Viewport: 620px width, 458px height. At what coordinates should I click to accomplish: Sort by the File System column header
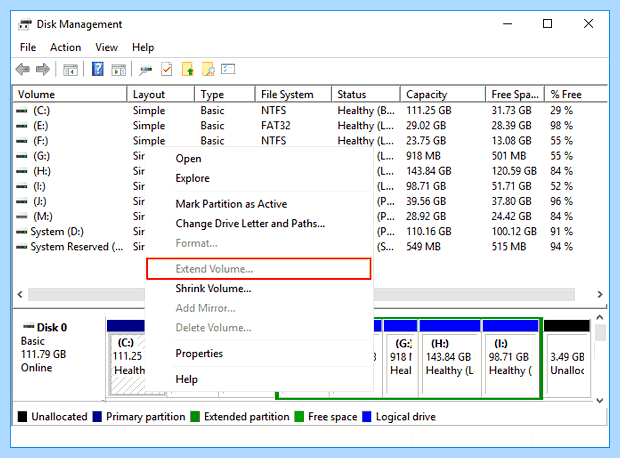click(293, 95)
